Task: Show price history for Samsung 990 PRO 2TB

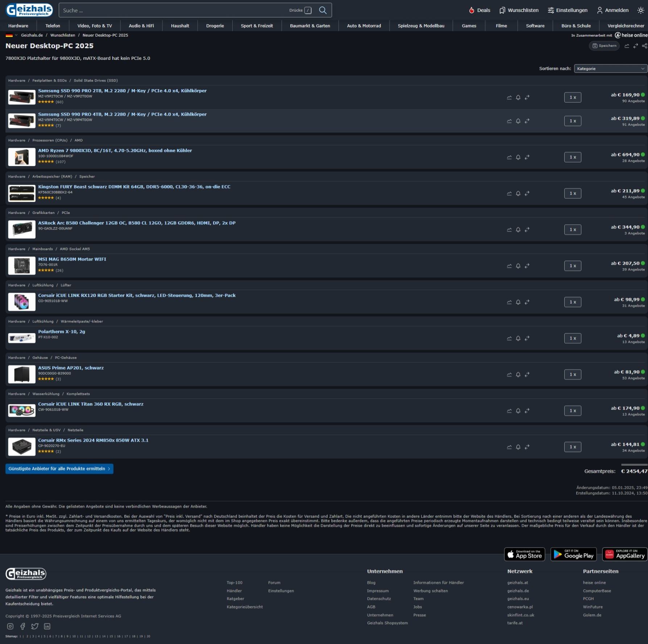Action: (x=509, y=97)
